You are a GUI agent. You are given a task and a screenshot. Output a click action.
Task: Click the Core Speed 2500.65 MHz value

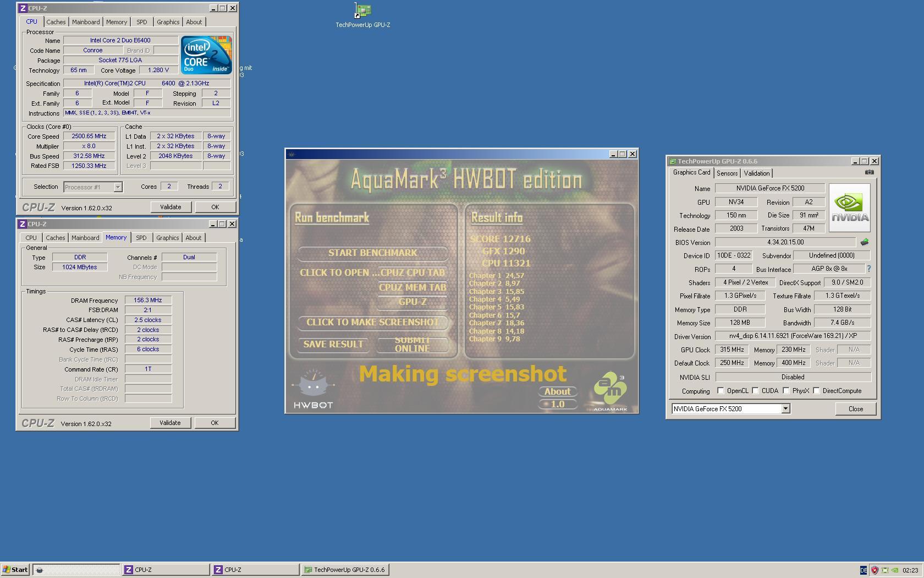point(89,136)
